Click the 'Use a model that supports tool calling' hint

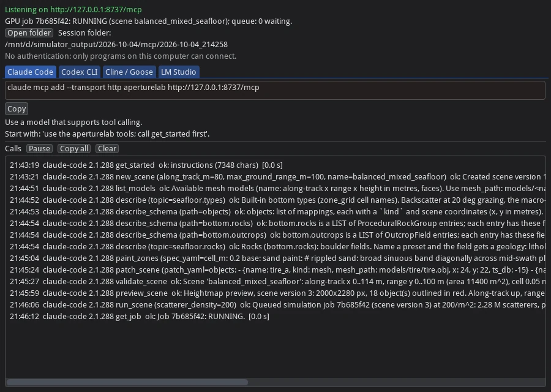coord(73,122)
